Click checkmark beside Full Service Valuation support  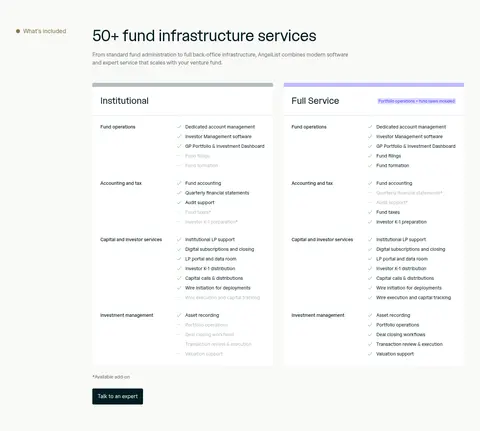pos(370,354)
